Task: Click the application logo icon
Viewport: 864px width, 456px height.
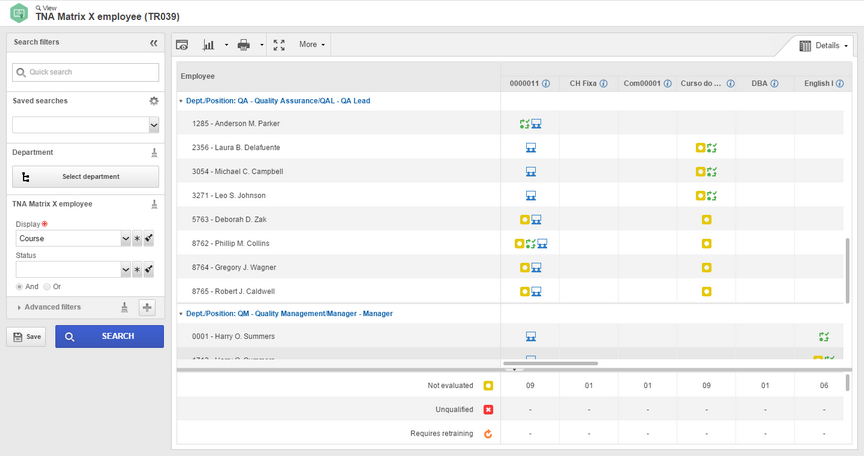Action: click(x=19, y=13)
